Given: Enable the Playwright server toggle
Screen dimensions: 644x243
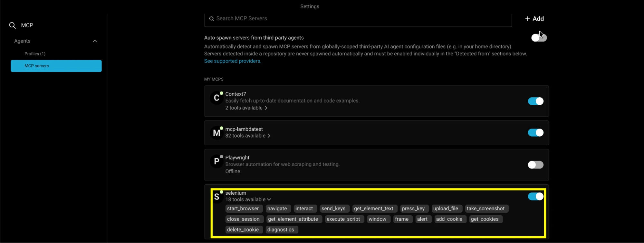Looking at the screenshot, I should [x=536, y=165].
